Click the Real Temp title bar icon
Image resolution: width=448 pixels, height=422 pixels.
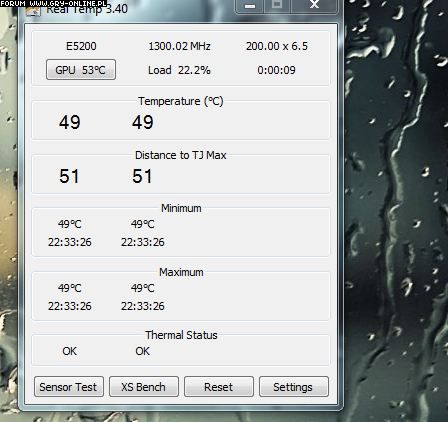pos(33,11)
